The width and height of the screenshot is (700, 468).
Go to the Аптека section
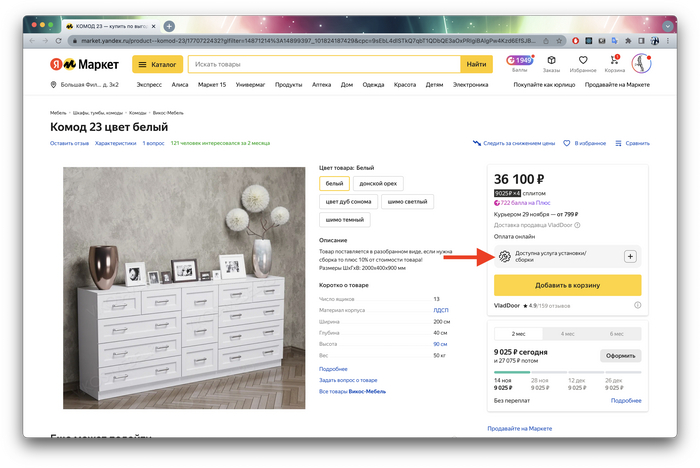point(321,84)
